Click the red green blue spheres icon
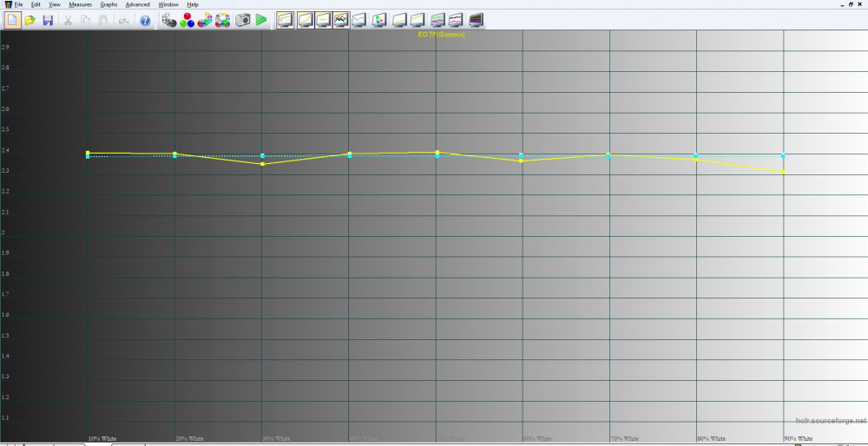 (x=187, y=19)
